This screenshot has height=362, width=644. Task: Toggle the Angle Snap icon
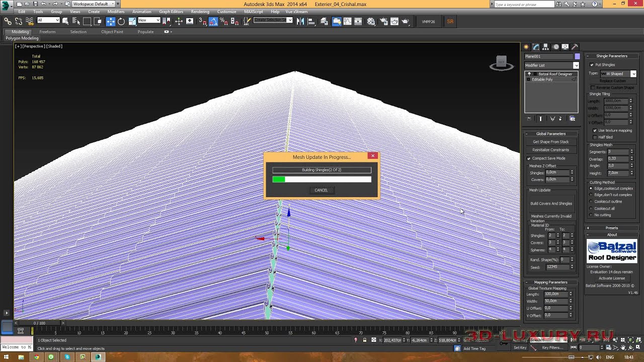pos(213,22)
